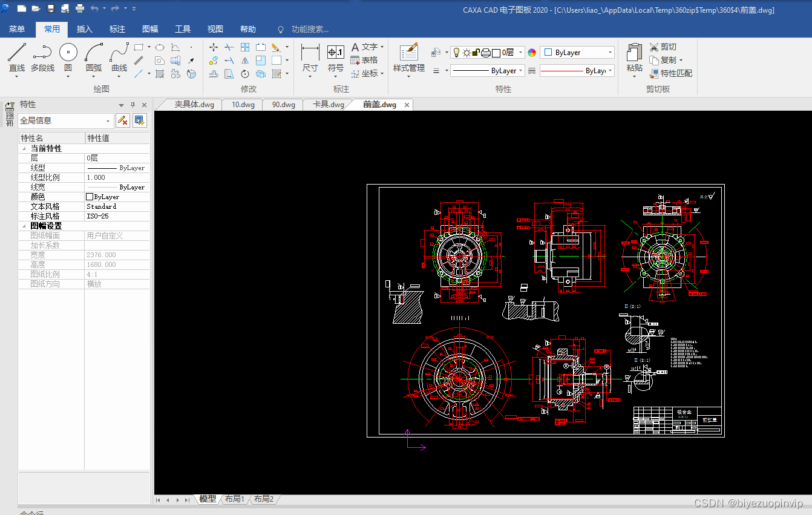This screenshot has height=515, width=812.
Task: Click the hatch fill icon in 绘图 group
Action: coord(160,74)
